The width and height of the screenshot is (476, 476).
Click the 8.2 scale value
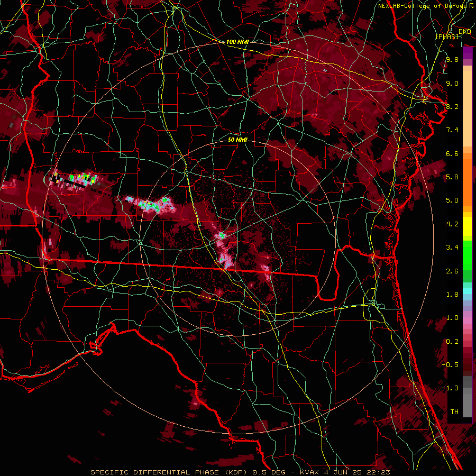452,106
